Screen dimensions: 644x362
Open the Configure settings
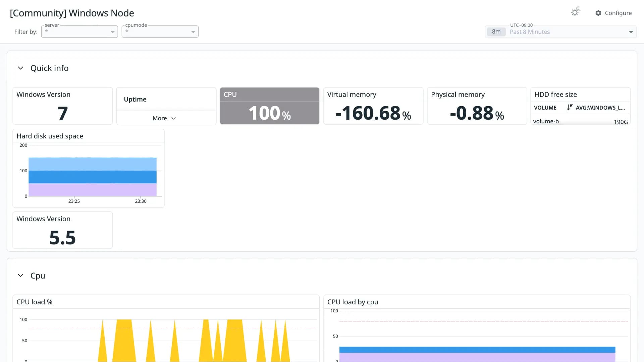click(613, 13)
